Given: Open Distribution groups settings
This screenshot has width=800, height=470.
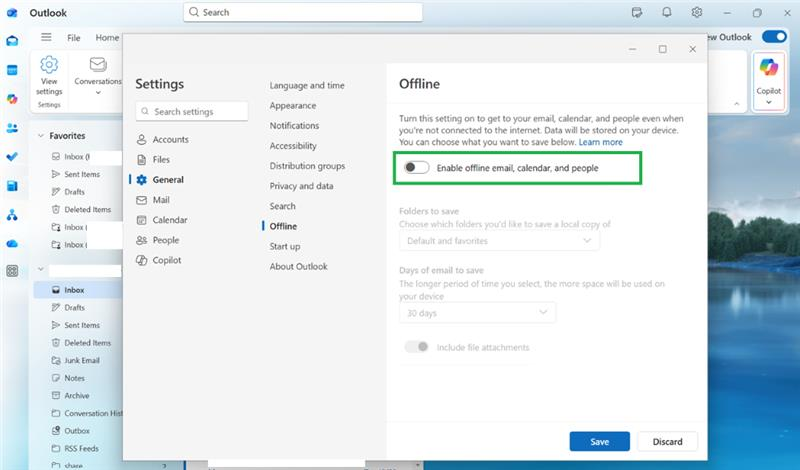Looking at the screenshot, I should (307, 166).
